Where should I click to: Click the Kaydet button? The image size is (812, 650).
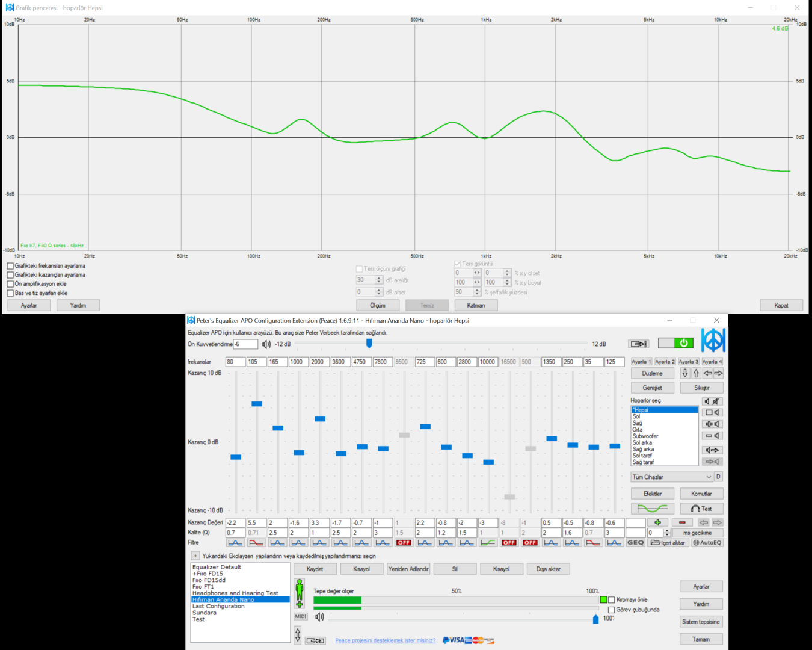[315, 569]
